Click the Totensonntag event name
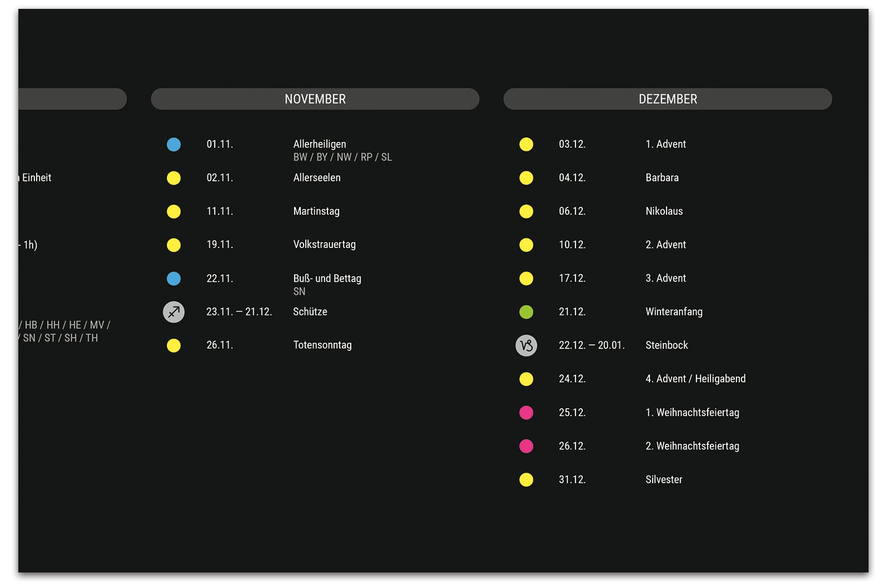888x588 pixels. [x=322, y=345]
